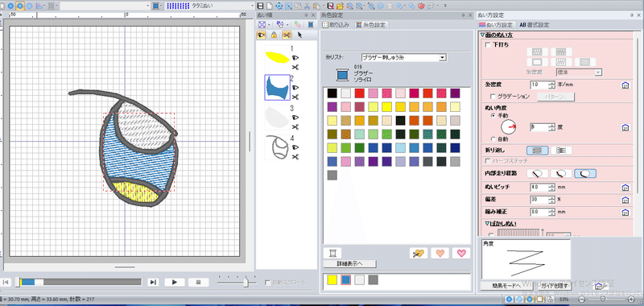
Task: Click the ぬいピッチ value input field
Action: coord(539,188)
